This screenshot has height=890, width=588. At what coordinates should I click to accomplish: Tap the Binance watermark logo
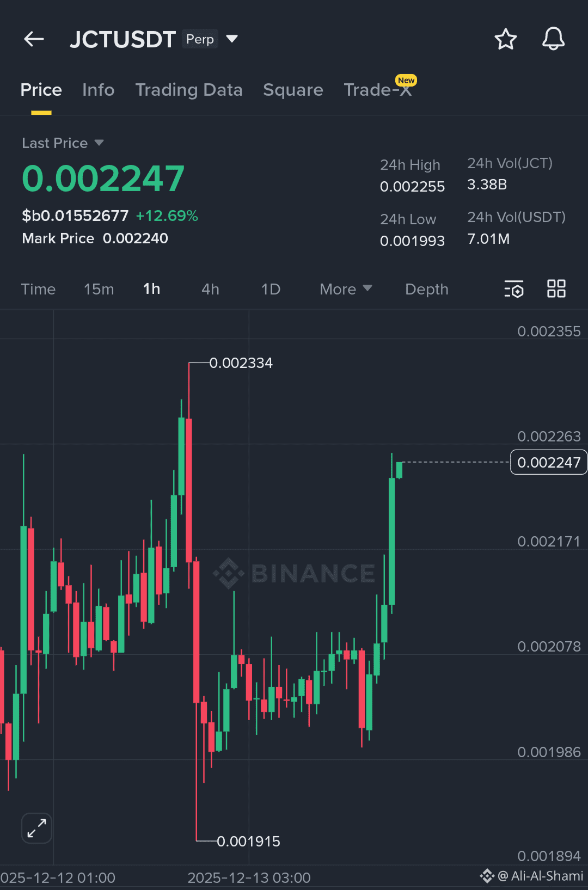tap(294, 573)
